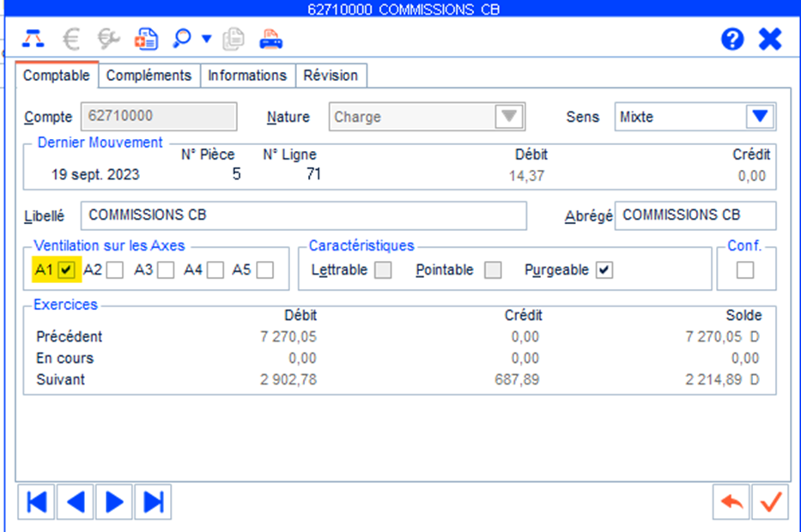Check the Conf. checkbox
The image size is (801, 532).
(x=745, y=270)
